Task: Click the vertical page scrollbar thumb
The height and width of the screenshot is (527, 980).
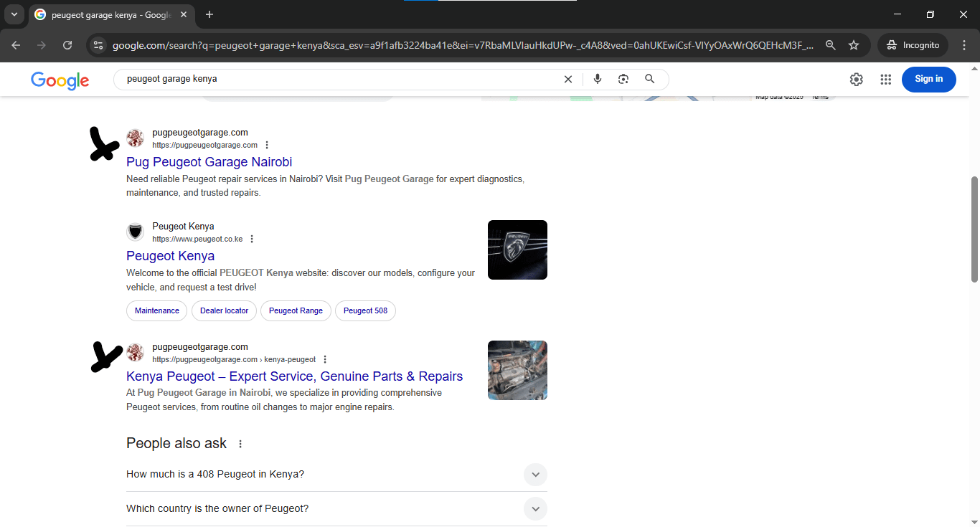Action: point(974,229)
